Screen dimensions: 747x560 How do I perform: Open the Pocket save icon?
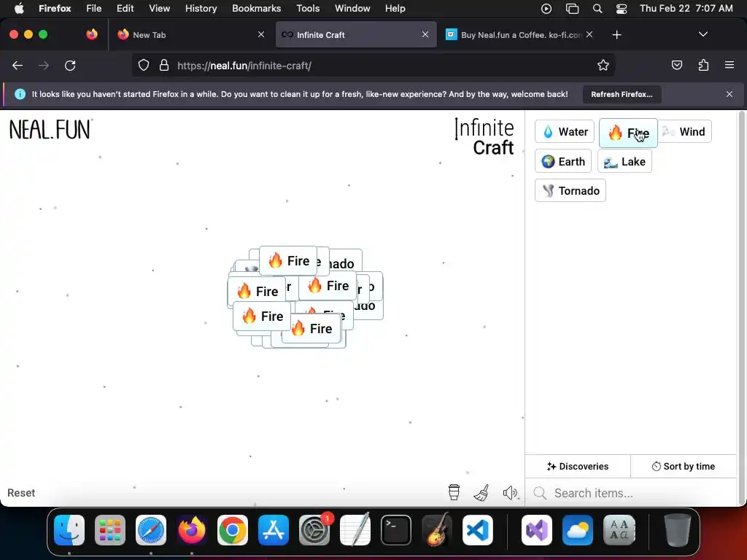click(676, 65)
